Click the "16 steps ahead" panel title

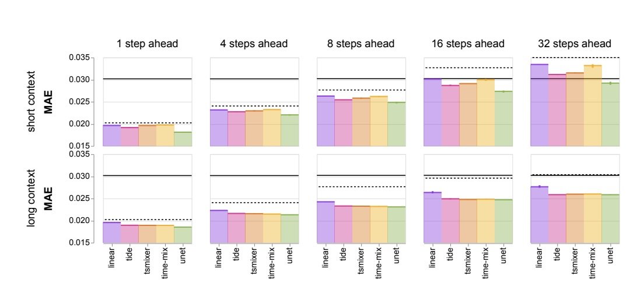468,44
